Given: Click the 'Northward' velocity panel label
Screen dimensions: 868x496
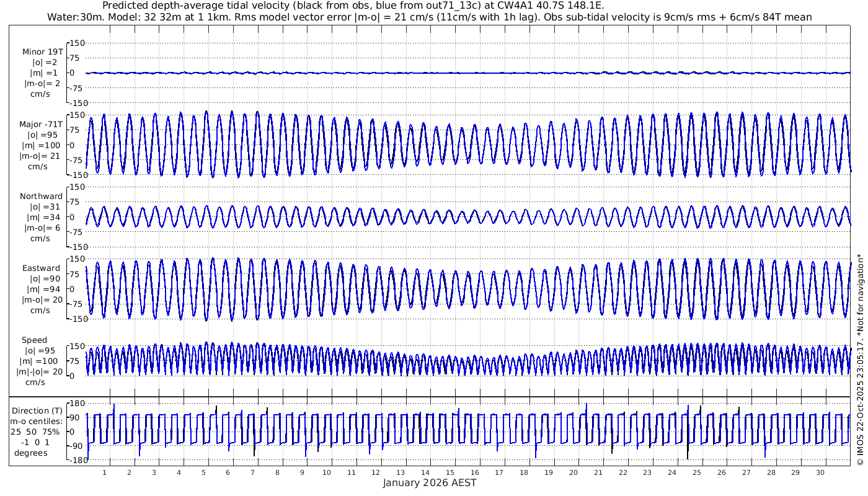Looking at the screenshot, I should point(42,197).
